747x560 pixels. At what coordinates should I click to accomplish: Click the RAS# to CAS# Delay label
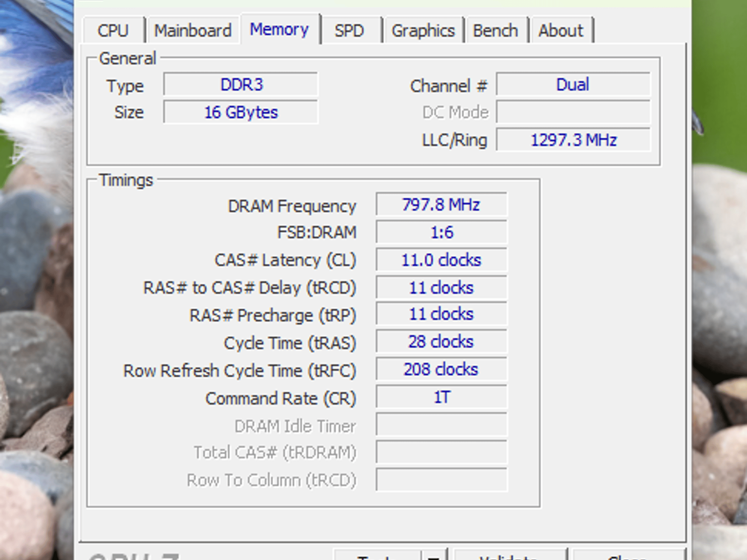249,288
